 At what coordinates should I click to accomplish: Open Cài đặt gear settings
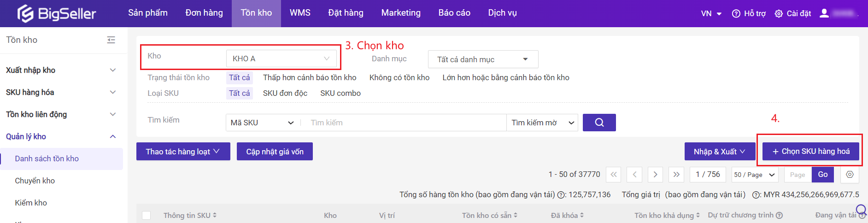tap(779, 14)
